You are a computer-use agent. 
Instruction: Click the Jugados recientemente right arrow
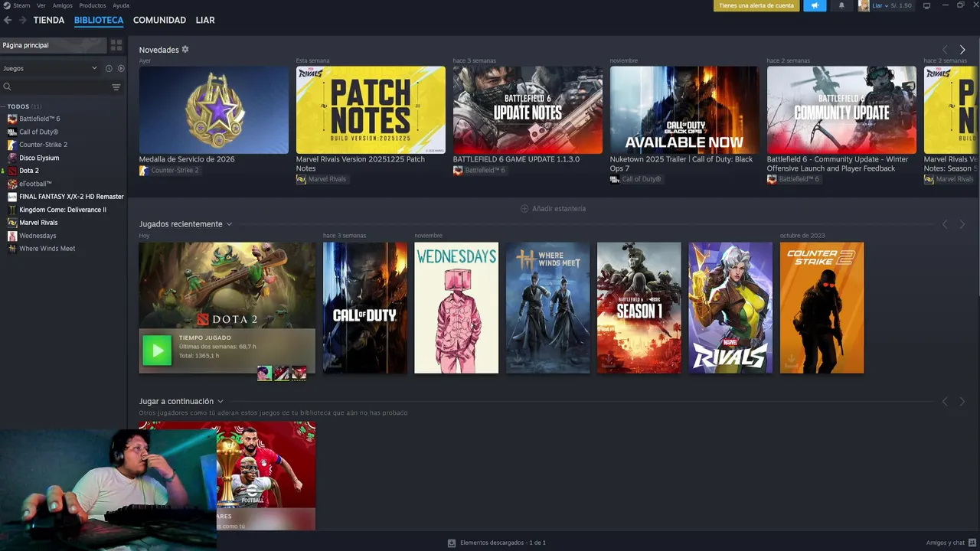(x=962, y=224)
